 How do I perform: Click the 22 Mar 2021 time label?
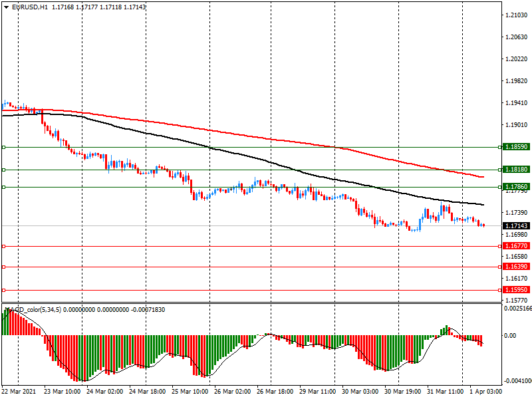tap(19, 391)
